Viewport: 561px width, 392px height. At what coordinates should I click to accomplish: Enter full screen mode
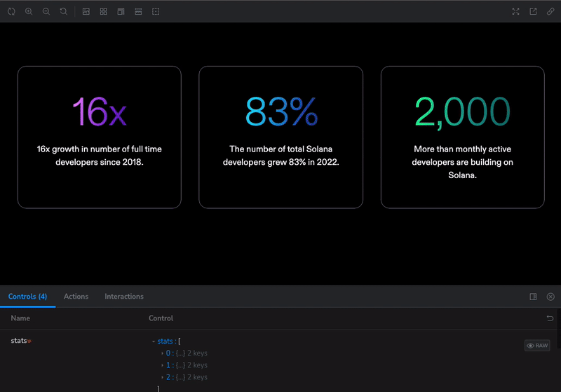[x=515, y=11]
